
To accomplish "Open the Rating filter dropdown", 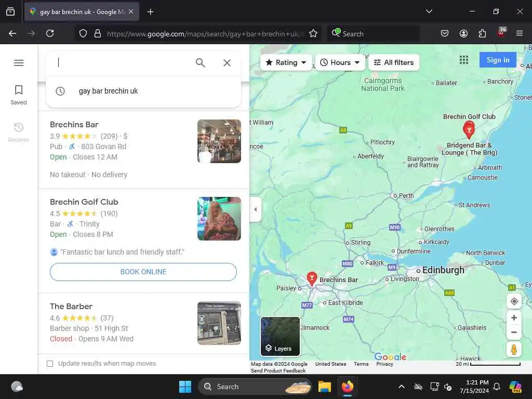I will coord(286,62).
